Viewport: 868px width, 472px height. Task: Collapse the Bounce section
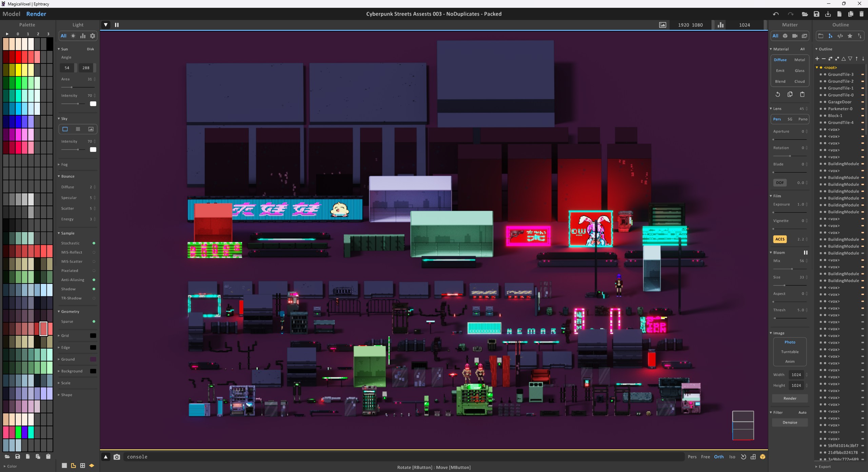[59, 176]
